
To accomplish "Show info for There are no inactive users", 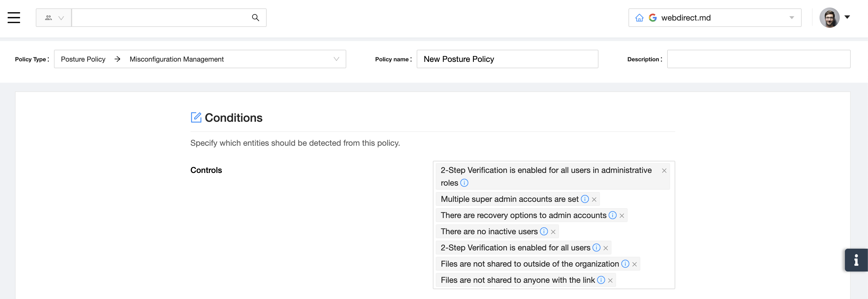I will (544, 232).
